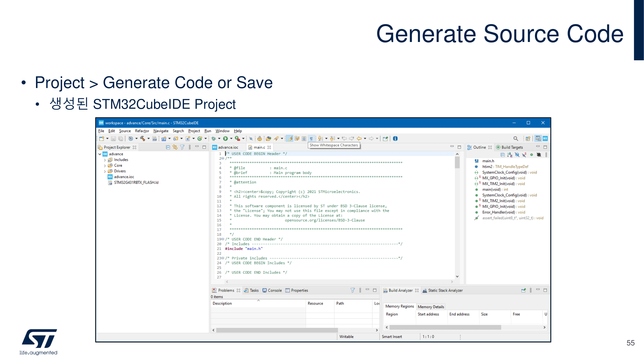Switch to the advance.ioc editor tab
The width and height of the screenshot is (644, 362).
[x=228, y=147]
